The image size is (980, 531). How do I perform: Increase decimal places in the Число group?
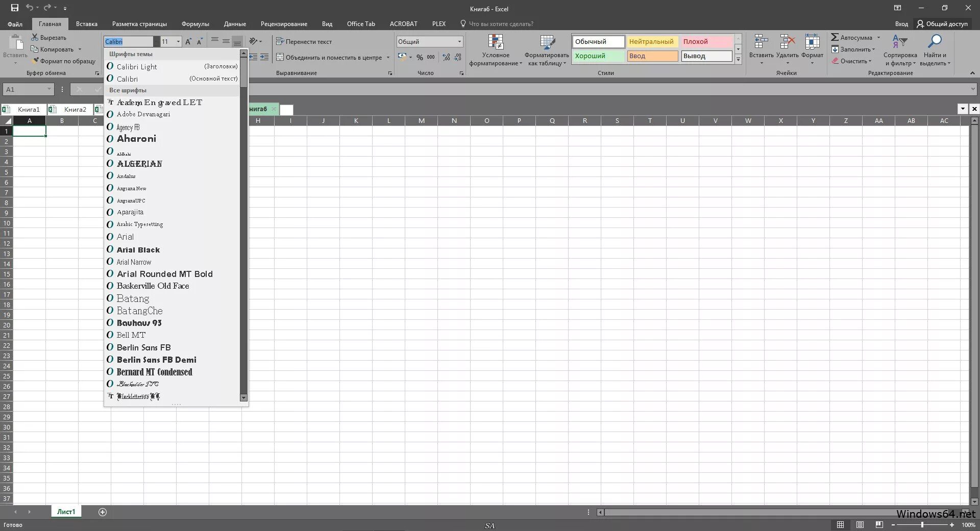(447, 57)
